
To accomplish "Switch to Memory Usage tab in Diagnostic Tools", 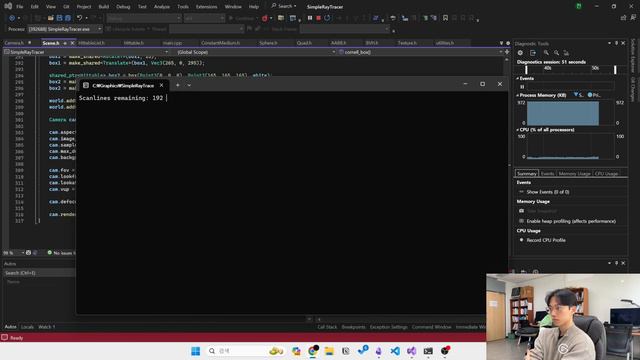I will coord(574,173).
